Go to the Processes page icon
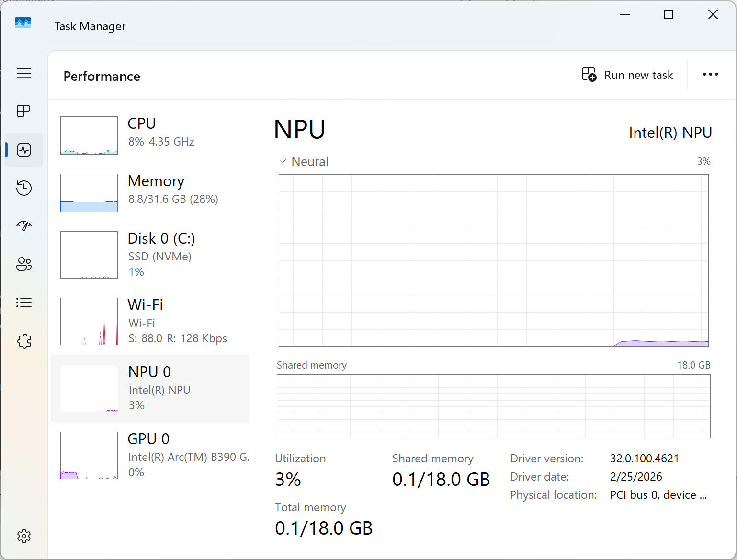Viewport: 737px width, 560px height. 23,111
